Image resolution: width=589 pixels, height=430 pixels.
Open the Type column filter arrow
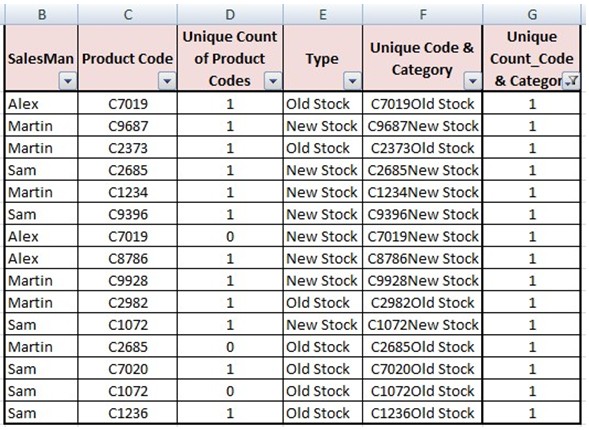(x=352, y=81)
